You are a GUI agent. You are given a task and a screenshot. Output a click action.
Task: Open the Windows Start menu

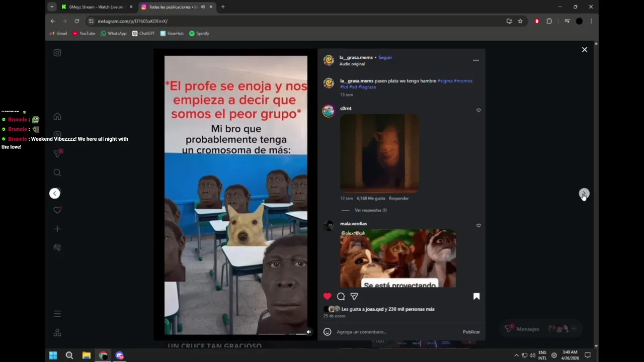pyautogui.click(x=53, y=355)
